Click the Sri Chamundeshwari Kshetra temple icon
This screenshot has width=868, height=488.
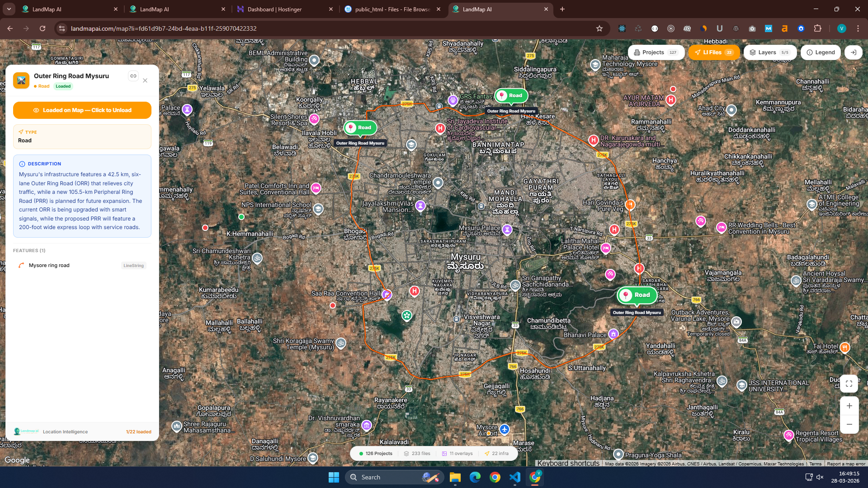[x=257, y=258]
